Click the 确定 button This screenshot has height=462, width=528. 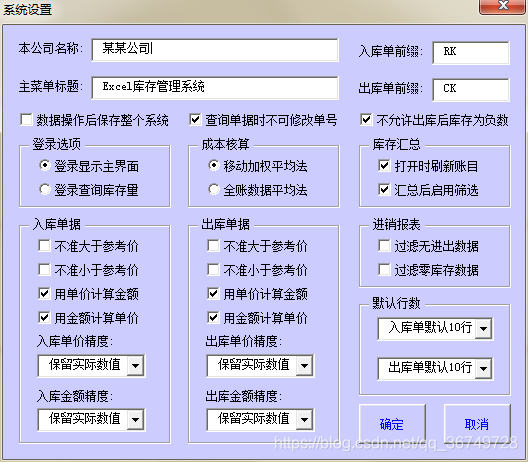pos(392,424)
